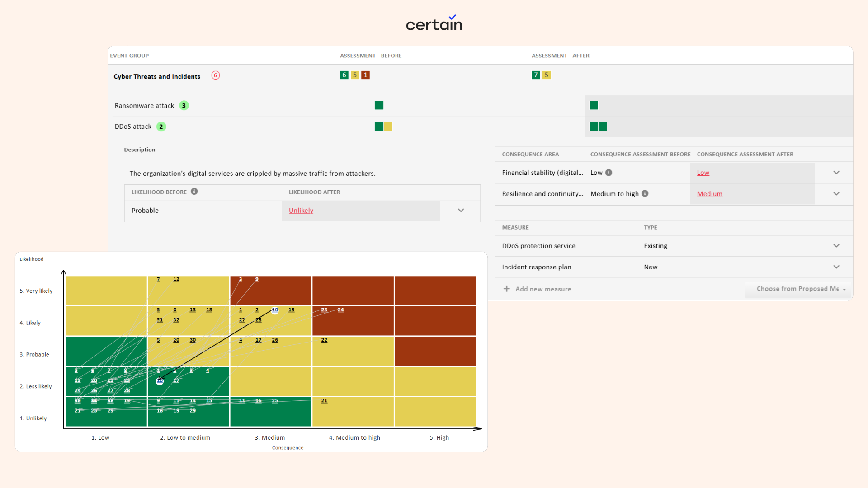This screenshot has width=868, height=488.
Task: Click green badge 2 beside DDoS attack
Action: (x=161, y=127)
